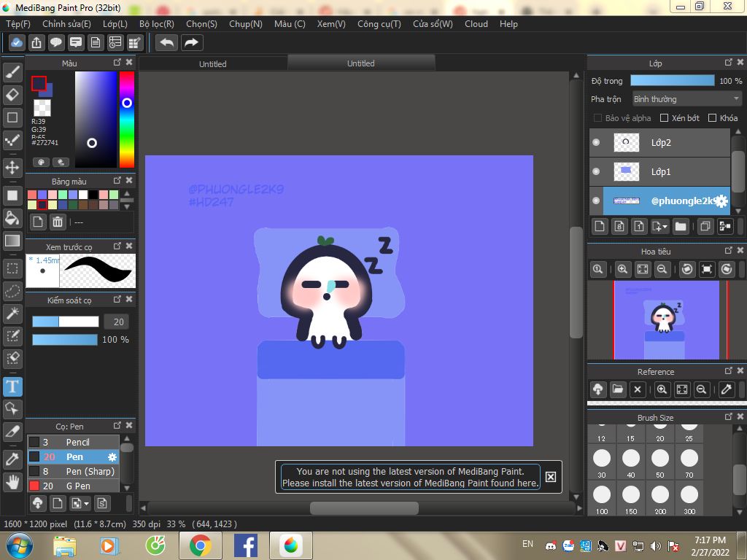This screenshot has height=560, width=747.
Task: Delete the palette color with trash icon
Action: pos(58,222)
